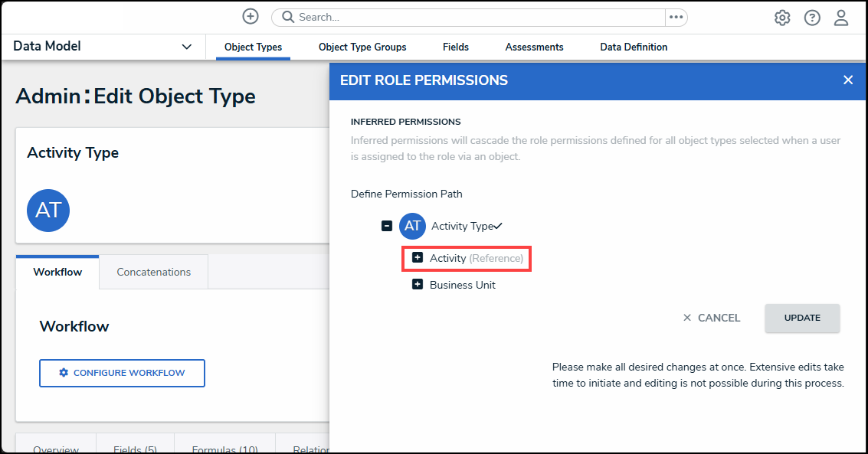Click the Configure Workflow button
Screen dimensions: 868x454
tap(122, 373)
